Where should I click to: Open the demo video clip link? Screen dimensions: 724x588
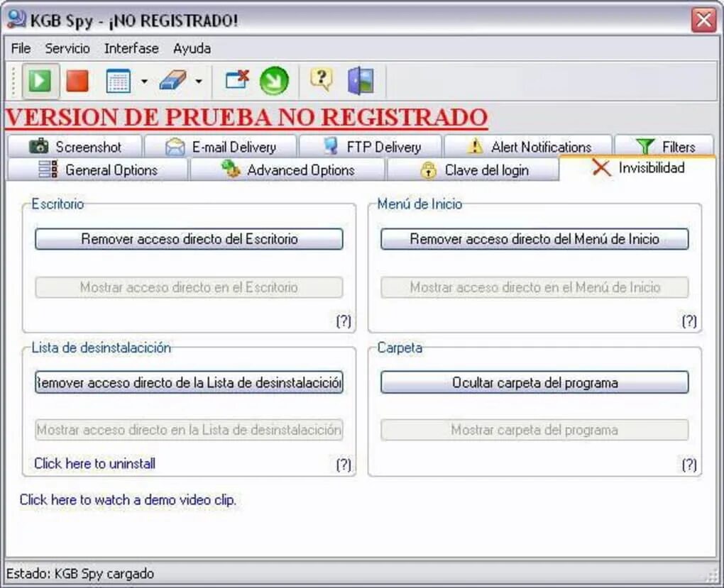pos(128,500)
